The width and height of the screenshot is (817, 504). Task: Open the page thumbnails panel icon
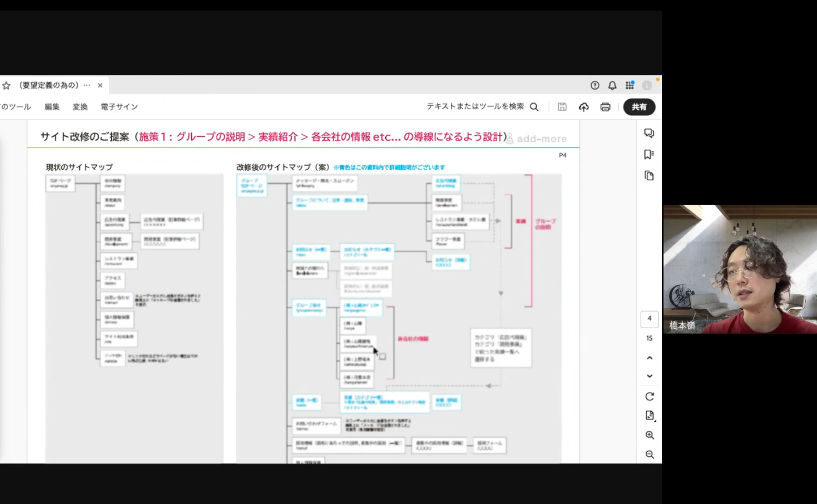pos(649,176)
